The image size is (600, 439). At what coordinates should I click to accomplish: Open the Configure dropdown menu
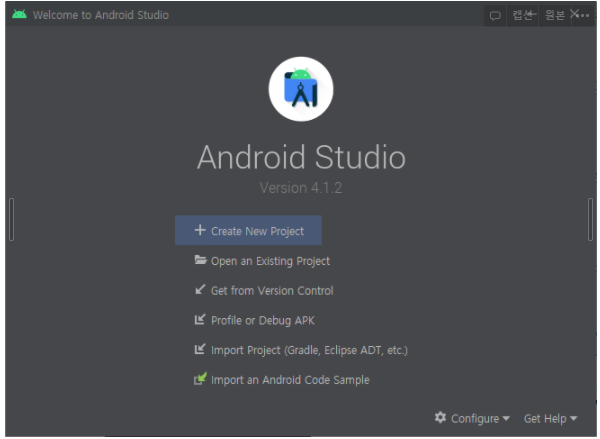point(472,418)
